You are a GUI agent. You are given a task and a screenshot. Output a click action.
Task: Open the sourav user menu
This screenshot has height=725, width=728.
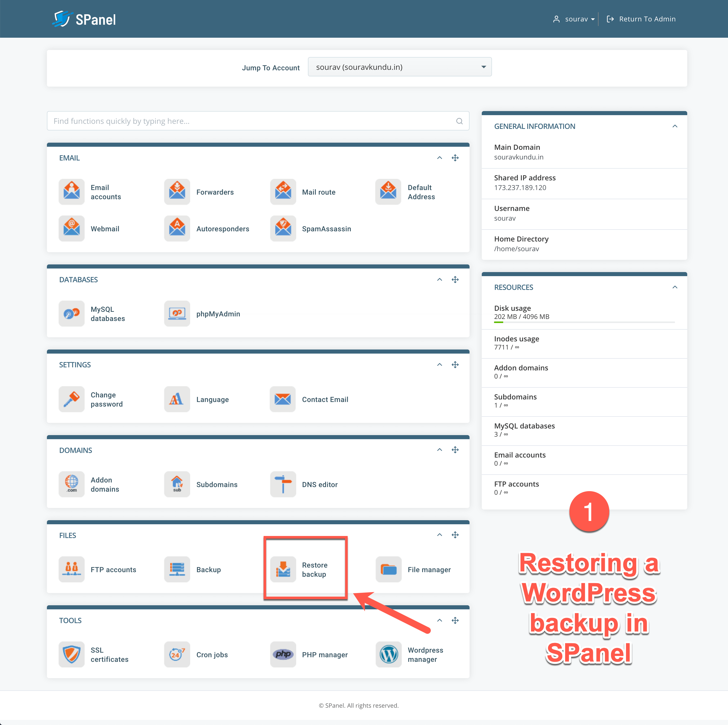coord(574,19)
